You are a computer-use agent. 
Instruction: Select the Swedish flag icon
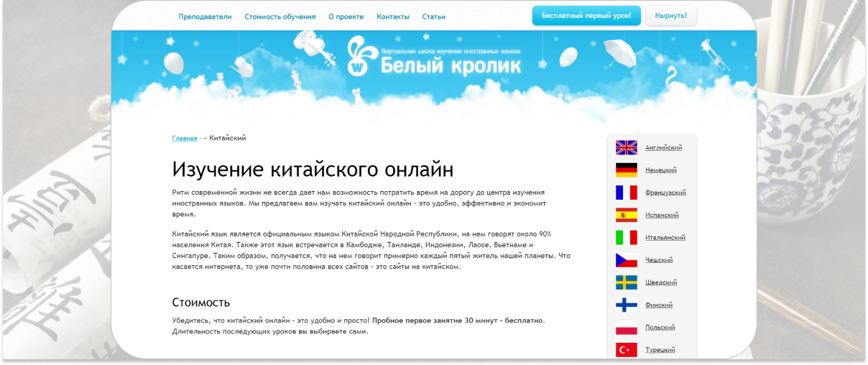(x=626, y=282)
